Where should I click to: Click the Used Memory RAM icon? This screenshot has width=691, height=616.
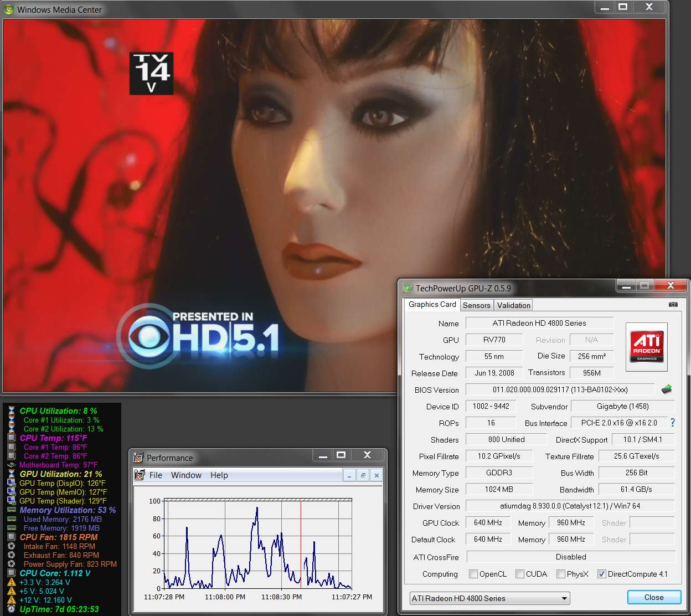click(x=12, y=519)
